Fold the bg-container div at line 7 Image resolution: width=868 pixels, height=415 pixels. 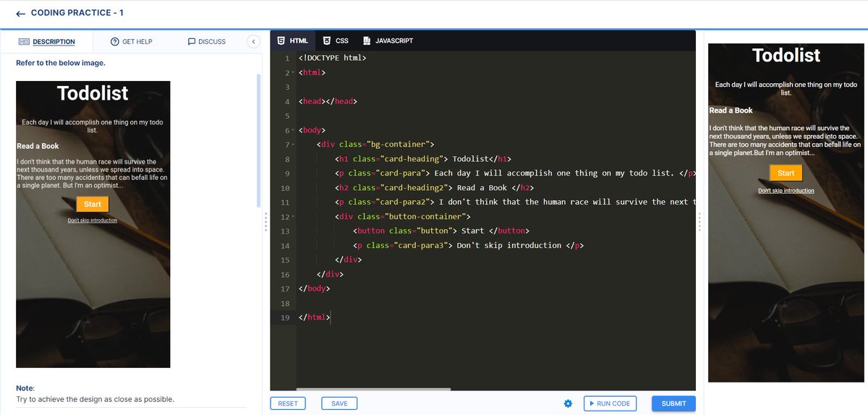[x=293, y=145]
